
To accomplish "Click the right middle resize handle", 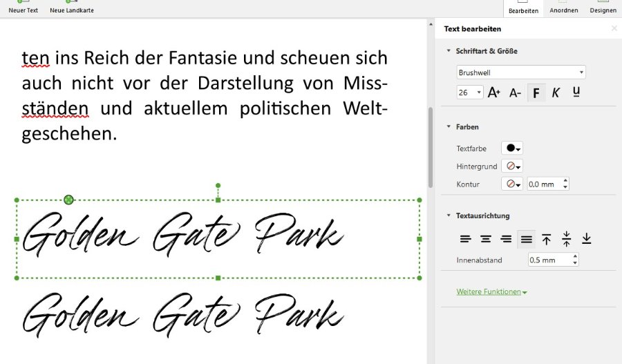I will (420, 239).
